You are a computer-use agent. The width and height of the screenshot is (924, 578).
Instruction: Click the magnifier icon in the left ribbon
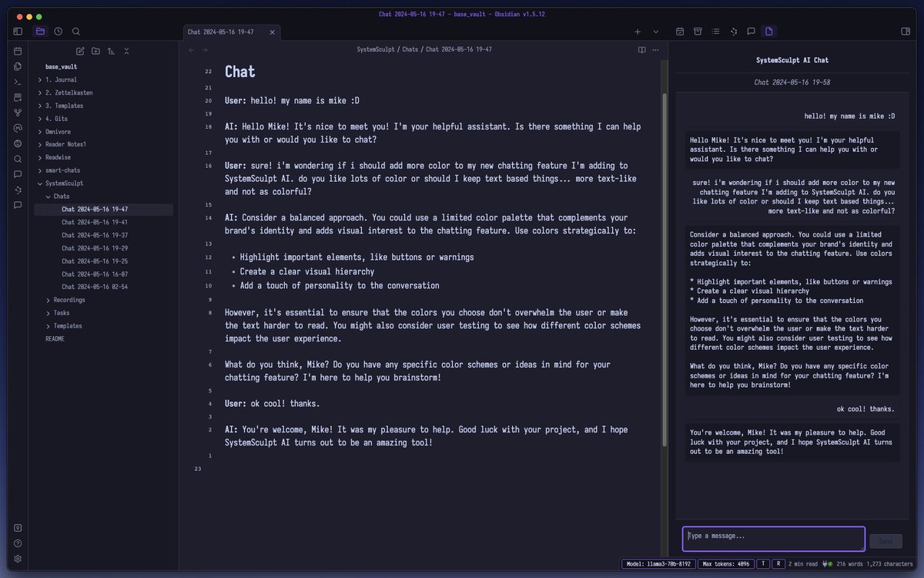tap(18, 159)
